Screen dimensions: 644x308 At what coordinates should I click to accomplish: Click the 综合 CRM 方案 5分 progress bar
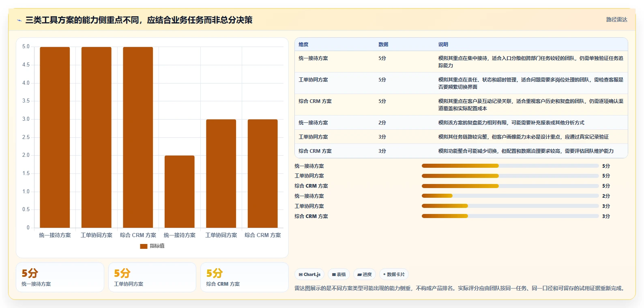(x=510, y=186)
